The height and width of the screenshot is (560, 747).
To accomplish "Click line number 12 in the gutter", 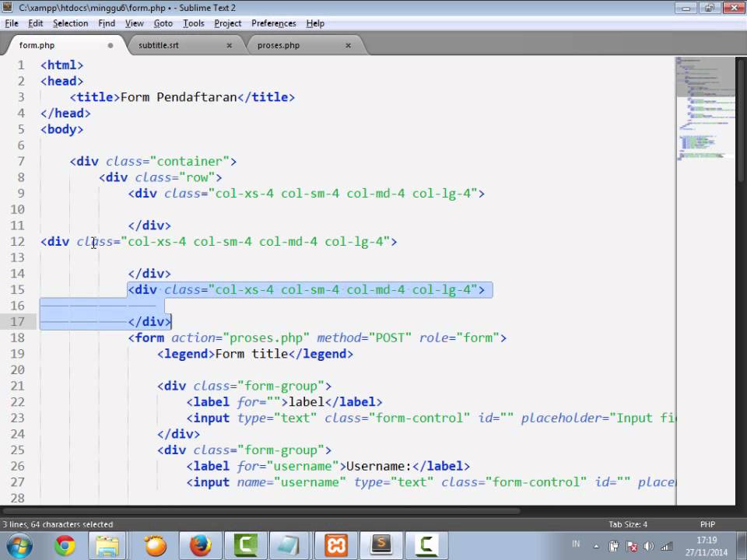I will tap(18, 241).
